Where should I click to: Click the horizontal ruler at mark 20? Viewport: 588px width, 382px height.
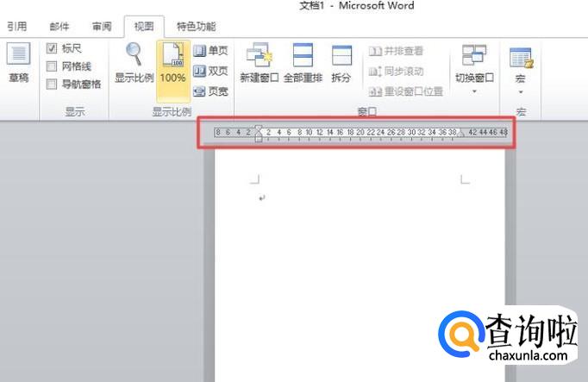coord(360,132)
